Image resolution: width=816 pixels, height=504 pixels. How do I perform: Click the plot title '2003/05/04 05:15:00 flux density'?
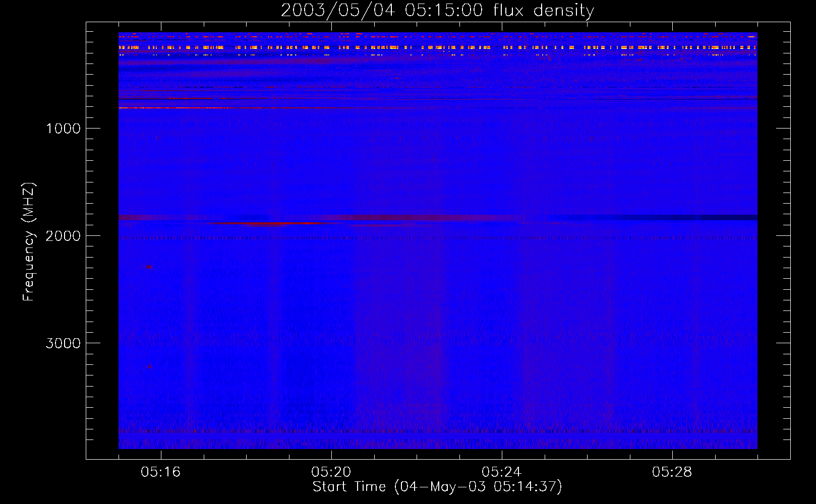pos(437,11)
